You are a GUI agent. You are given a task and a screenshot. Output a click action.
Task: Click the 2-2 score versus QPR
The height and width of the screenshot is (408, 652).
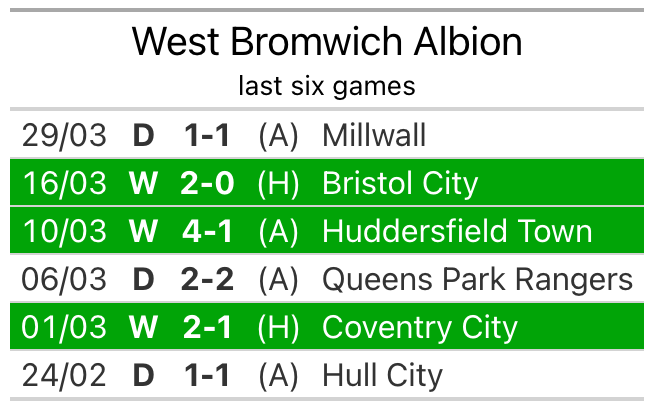coord(207,279)
